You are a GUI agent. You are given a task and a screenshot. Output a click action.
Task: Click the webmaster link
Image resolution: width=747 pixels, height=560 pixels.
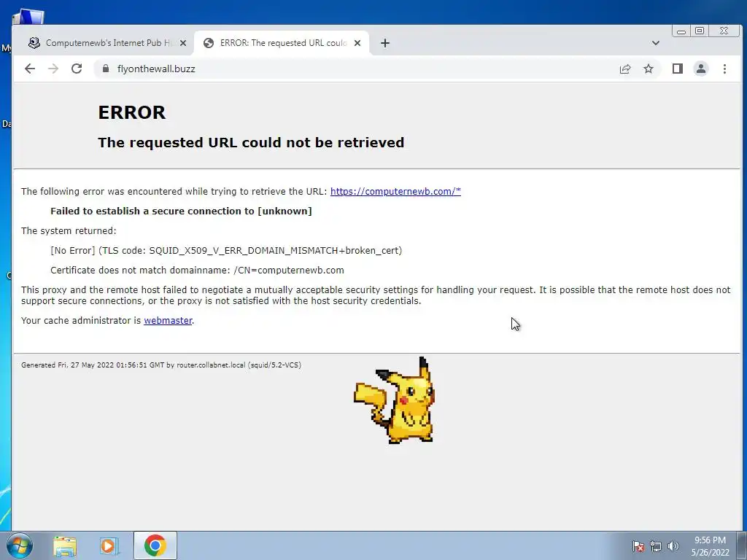(168, 321)
